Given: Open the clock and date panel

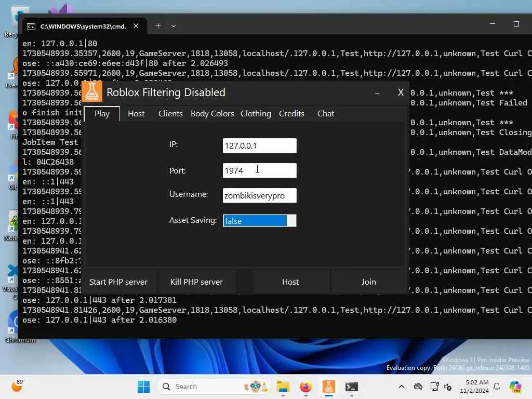Looking at the screenshot, I should click(474, 387).
